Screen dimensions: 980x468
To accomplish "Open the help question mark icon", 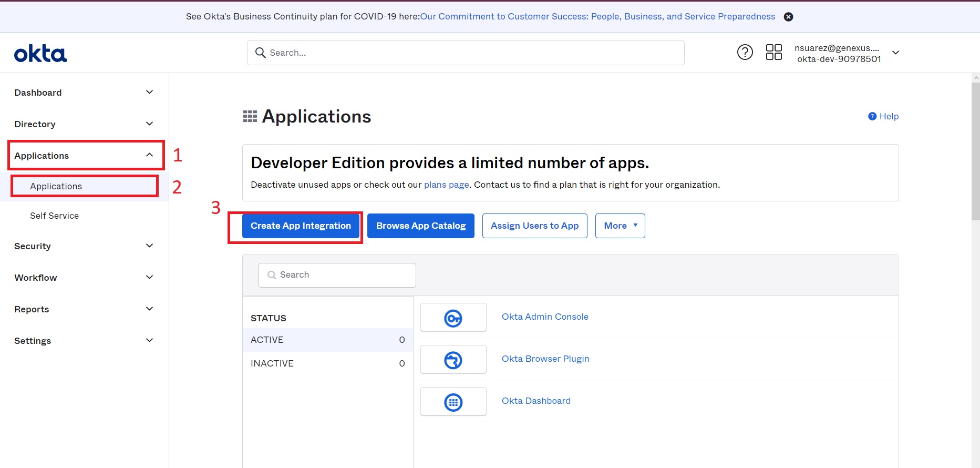I will 745,52.
